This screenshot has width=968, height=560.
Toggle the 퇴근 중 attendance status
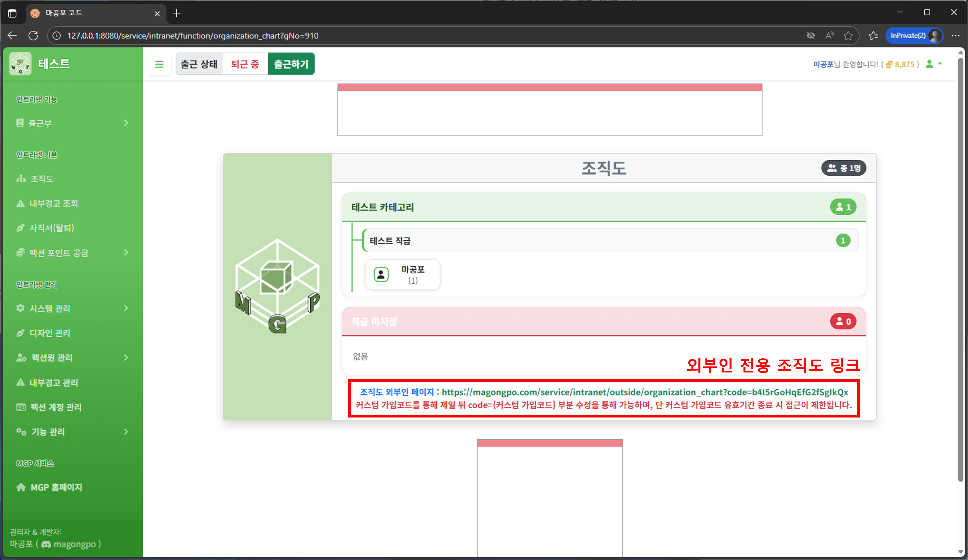(x=244, y=64)
